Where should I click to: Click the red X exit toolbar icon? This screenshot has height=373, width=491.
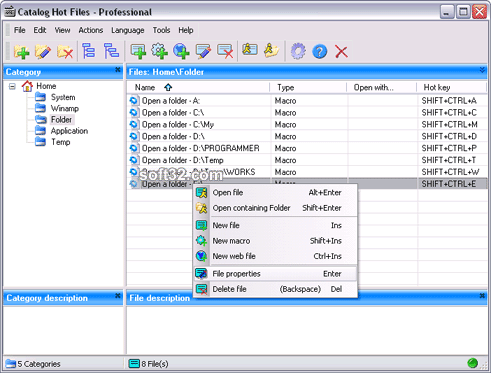click(341, 52)
